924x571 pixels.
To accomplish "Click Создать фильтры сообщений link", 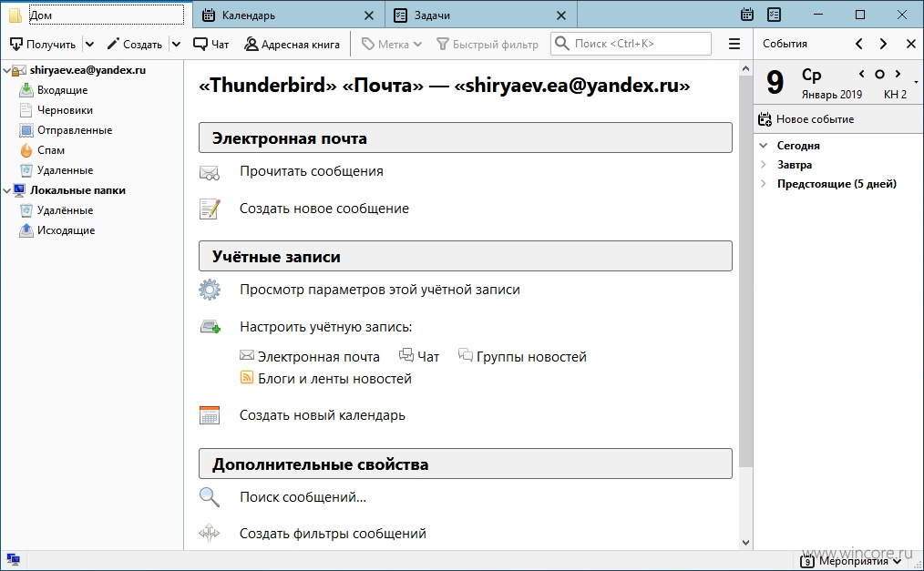I will [x=333, y=534].
